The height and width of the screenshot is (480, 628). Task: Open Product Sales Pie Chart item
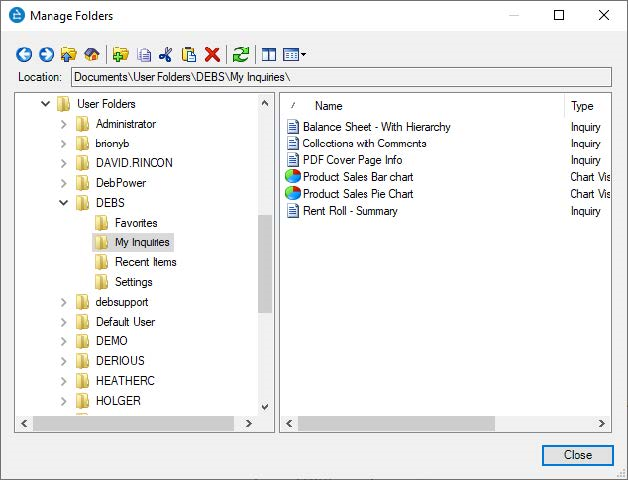click(357, 194)
